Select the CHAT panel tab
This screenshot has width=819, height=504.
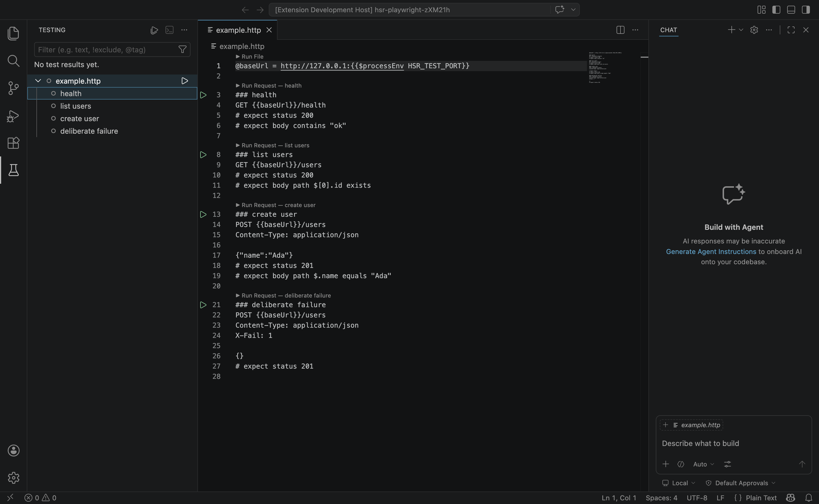(x=668, y=30)
